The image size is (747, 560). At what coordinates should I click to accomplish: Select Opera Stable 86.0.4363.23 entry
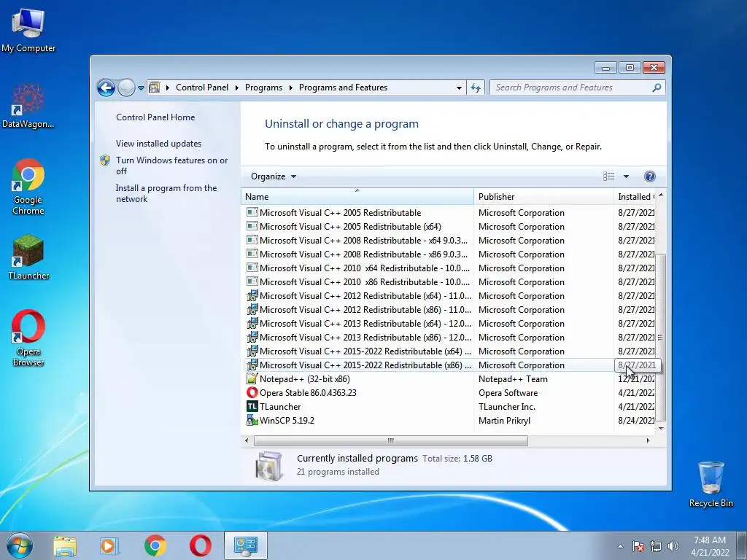(449, 393)
